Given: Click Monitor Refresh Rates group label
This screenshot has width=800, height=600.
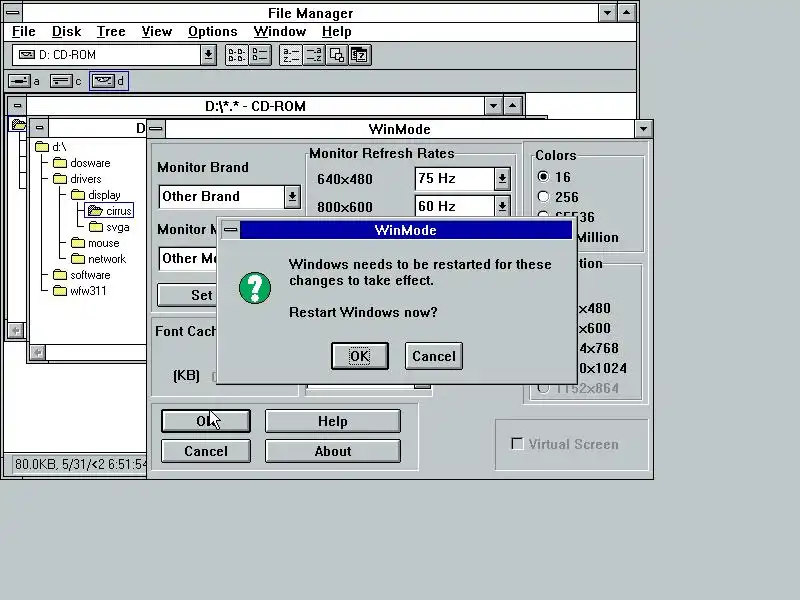Looking at the screenshot, I should click(x=382, y=153).
